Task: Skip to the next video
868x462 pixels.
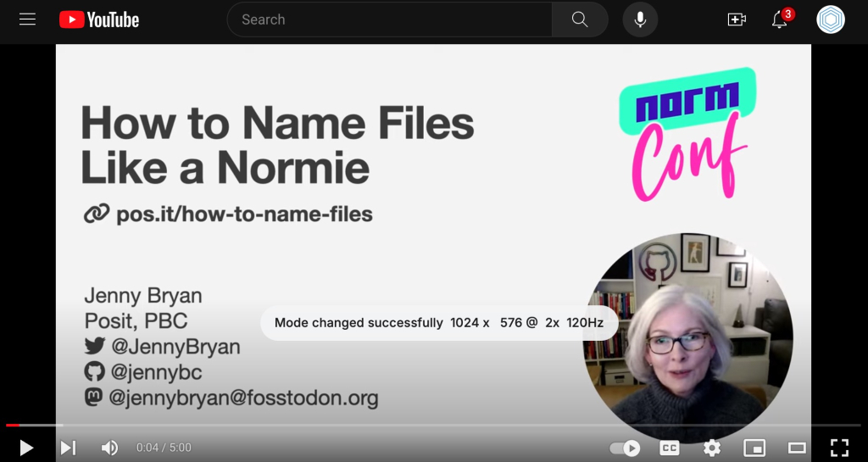Action: [68, 448]
